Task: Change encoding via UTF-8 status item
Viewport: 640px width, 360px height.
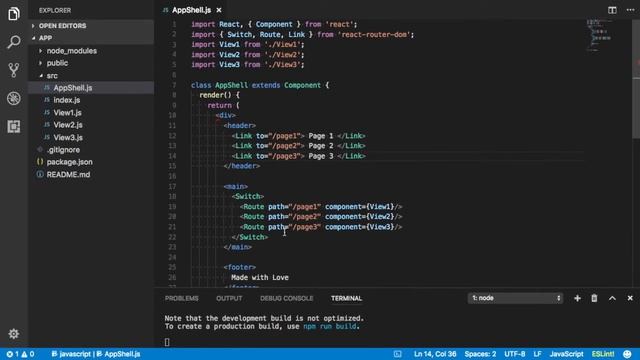Action: (515, 354)
